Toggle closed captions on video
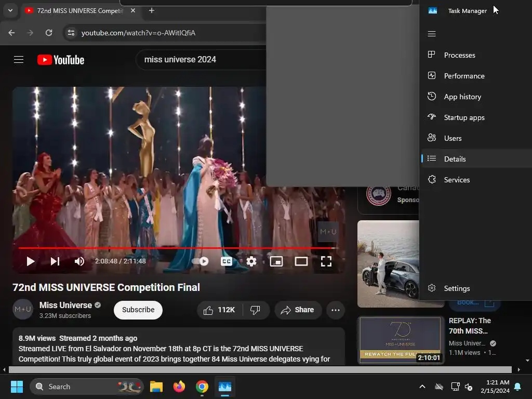The image size is (532, 399). coord(227,261)
